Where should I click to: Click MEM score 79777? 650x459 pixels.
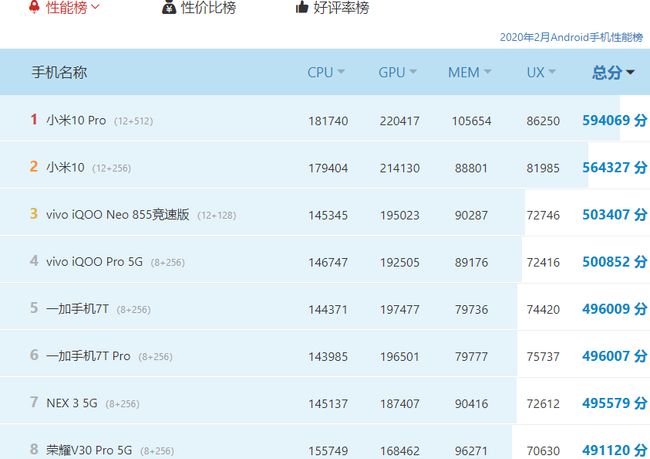tap(471, 357)
